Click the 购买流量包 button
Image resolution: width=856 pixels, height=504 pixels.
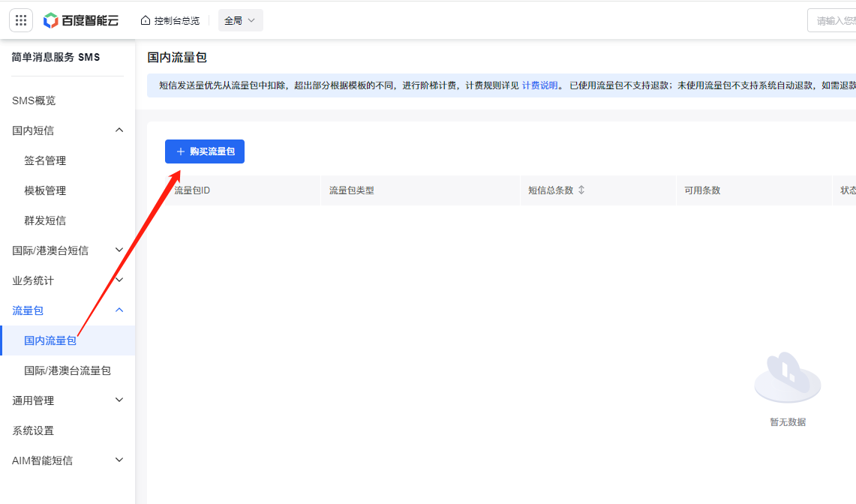coord(205,151)
